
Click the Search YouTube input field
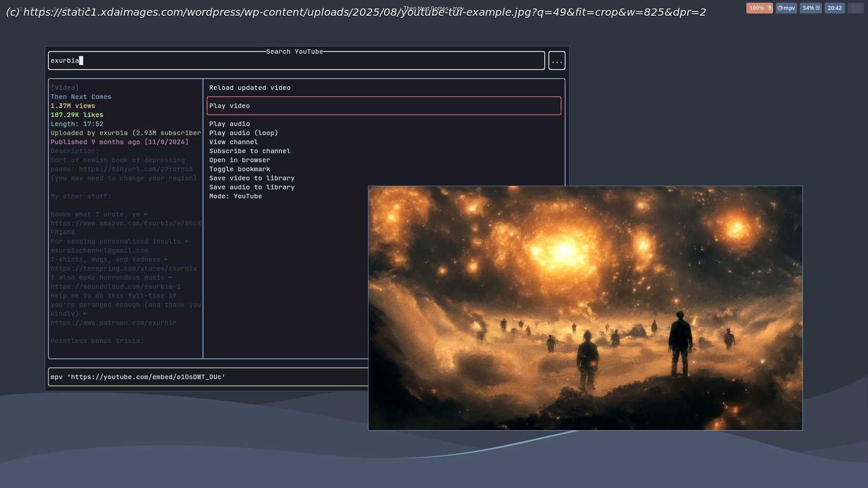tap(296, 61)
